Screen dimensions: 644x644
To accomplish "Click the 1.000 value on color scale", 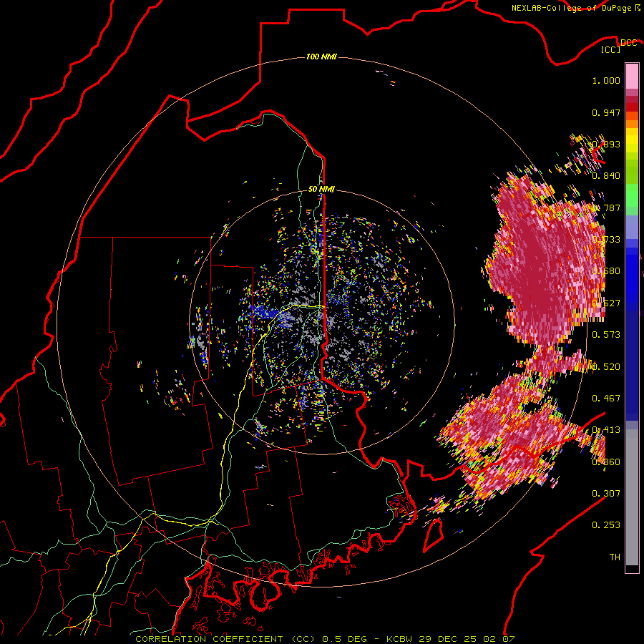I will click(x=606, y=80).
